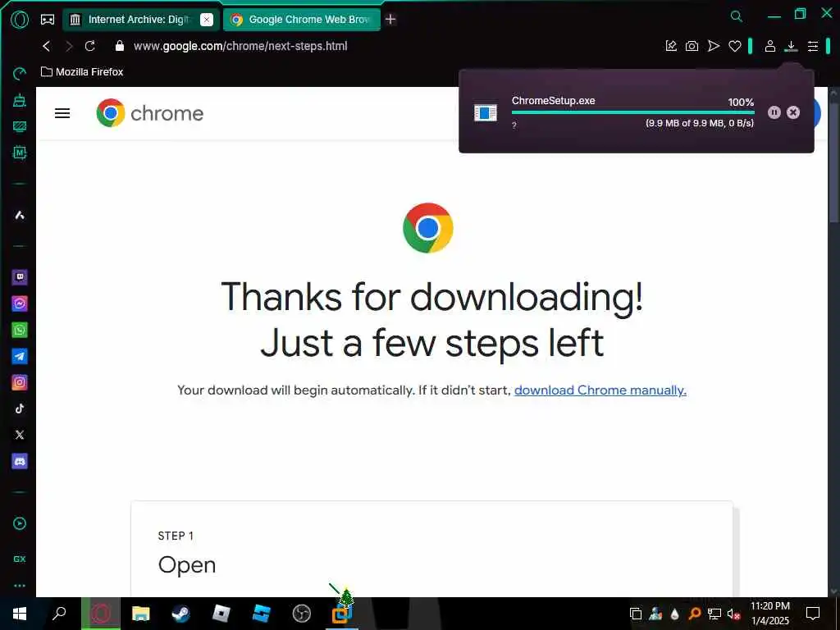Reload the current page
Image resolution: width=840 pixels, height=630 pixels.
[90, 46]
